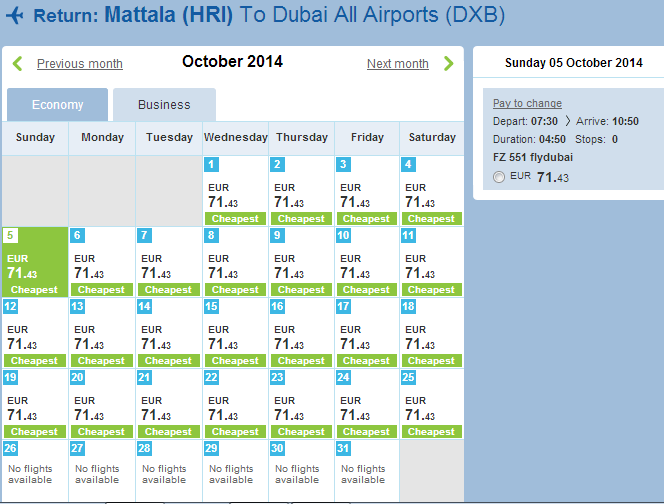
Task: Select the EUR 71.43 fare radio button
Action: [x=499, y=177]
